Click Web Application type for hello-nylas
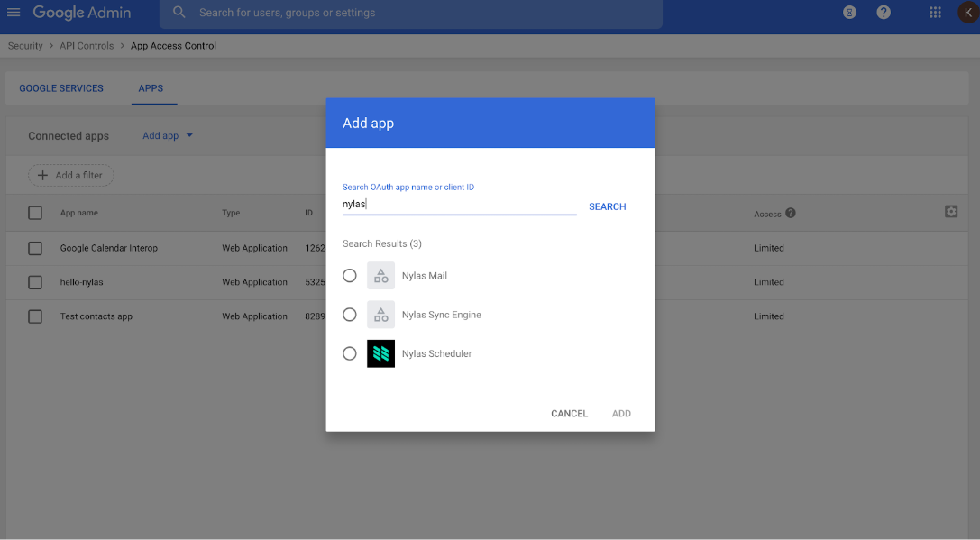 pyautogui.click(x=254, y=282)
